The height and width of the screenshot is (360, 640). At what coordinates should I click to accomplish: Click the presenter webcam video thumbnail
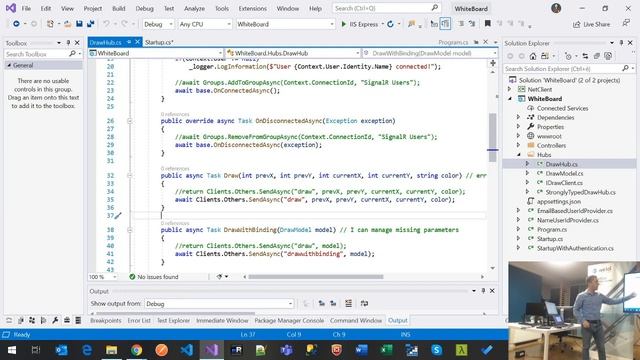click(574, 310)
